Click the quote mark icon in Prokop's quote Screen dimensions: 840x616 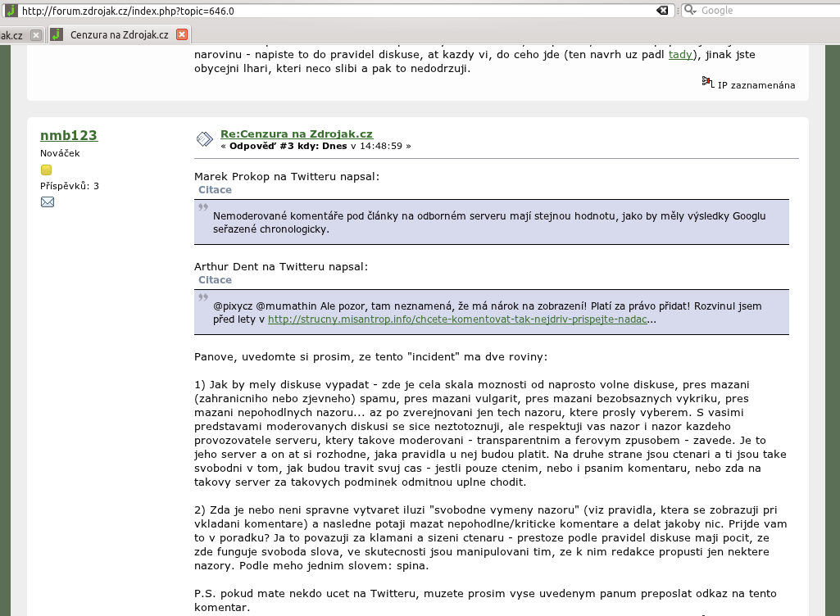[x=203, y=207]
